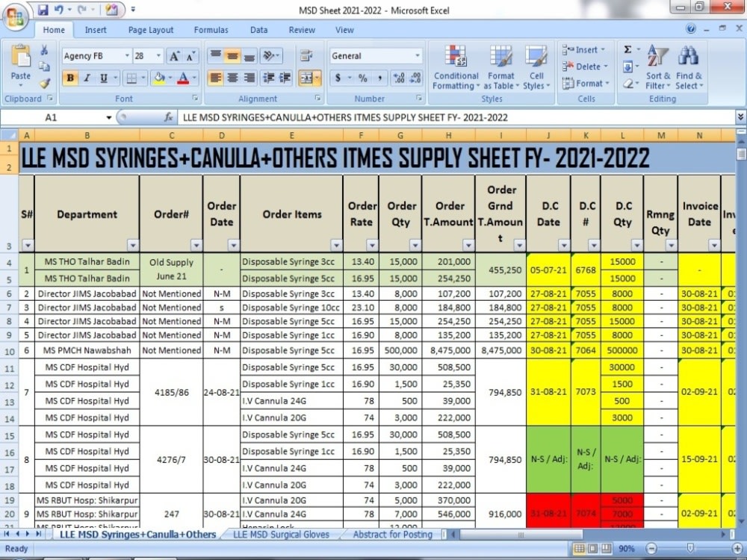747x560 pixels.
Task: Toggle Wrap Text
Action: [x=306, y=56]
